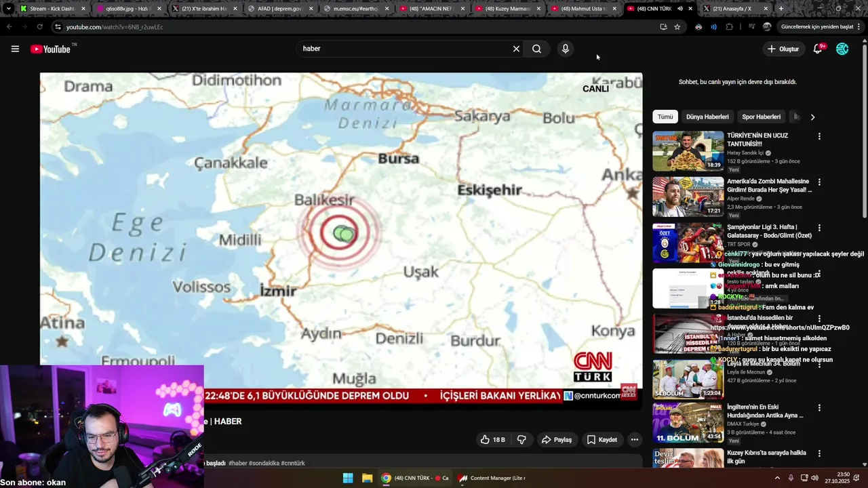Open the Alper Rende channel name
Viewport: 868px width, 488px height.
point(741,199)
